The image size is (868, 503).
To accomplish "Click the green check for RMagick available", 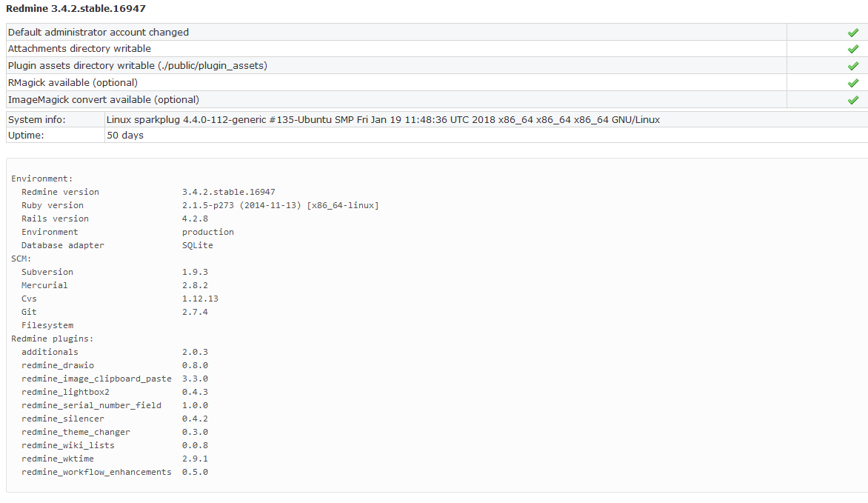I will 853,83.
